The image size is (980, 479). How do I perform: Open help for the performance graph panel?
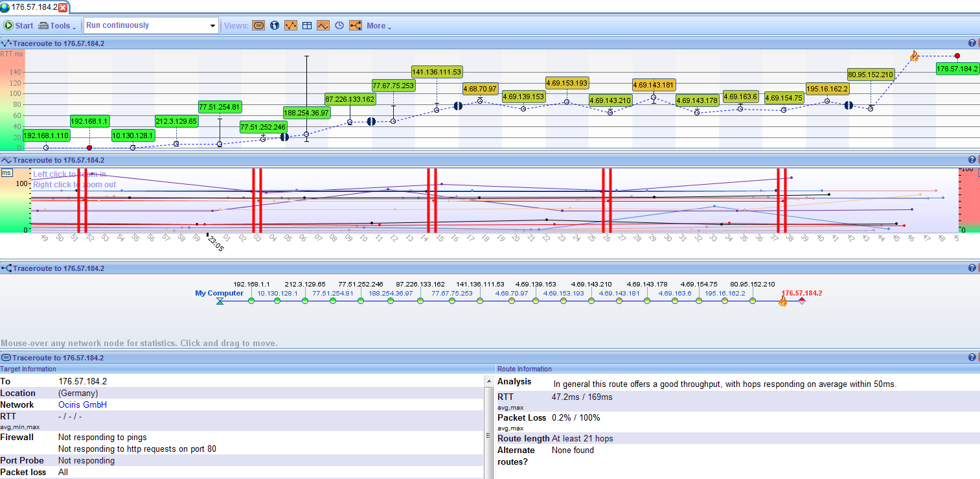click(x=972, y=159)
